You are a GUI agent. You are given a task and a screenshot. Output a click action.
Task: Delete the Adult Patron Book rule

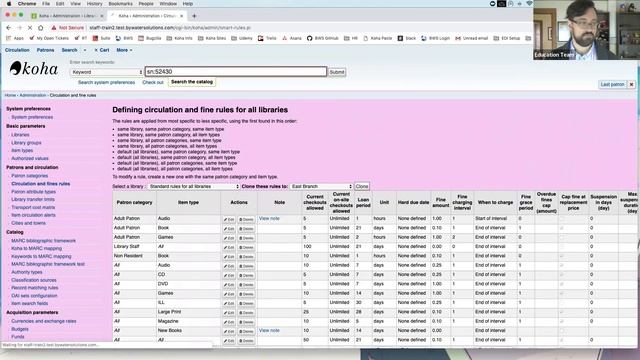click(x=247, y=229)
